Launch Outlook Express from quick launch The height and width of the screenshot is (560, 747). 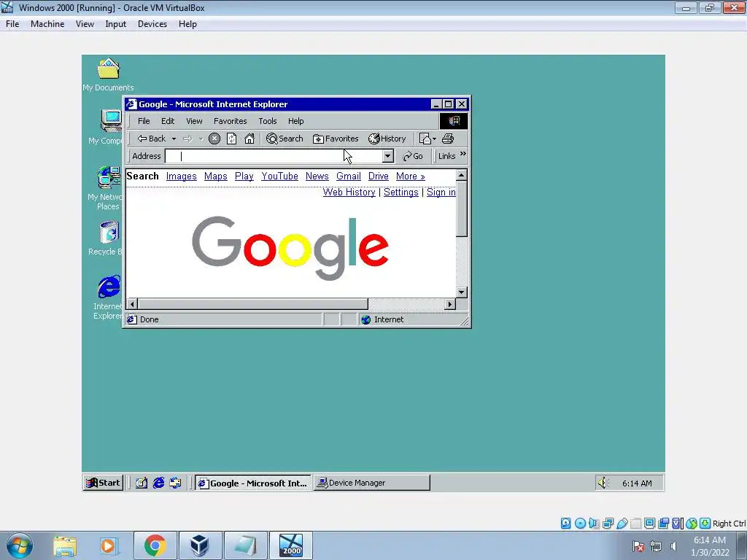(175, 483)
